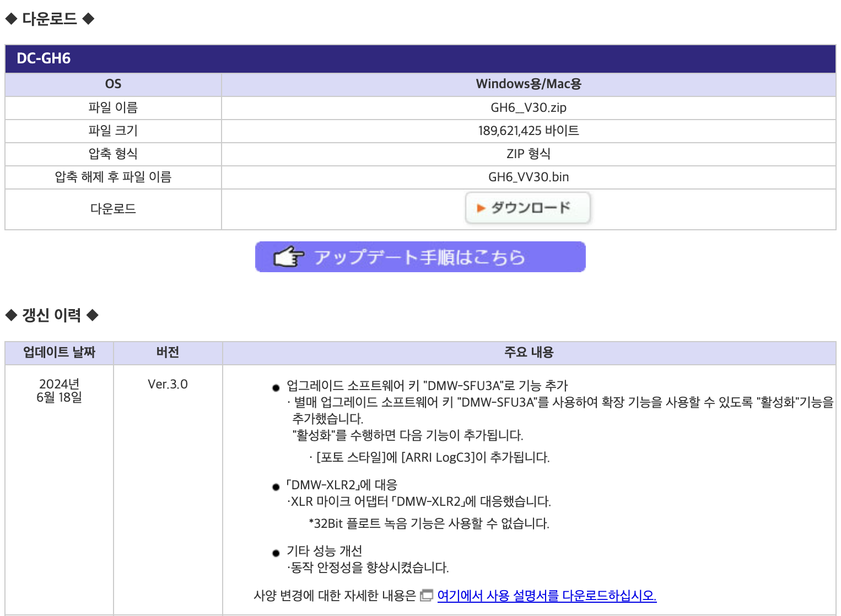Viewport: 841px width, 616px height.
Task: Open the アップデート手順はこちら update procedure banner
Action: [420, 257]
